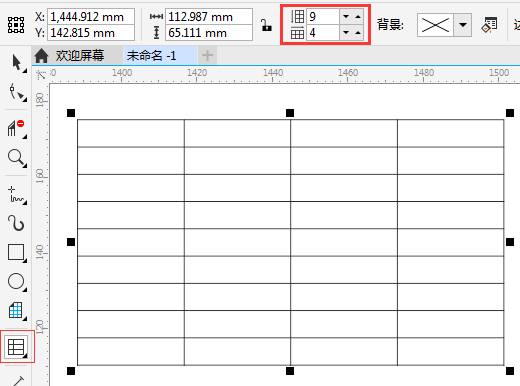Select the Rectangle tool

(16, 252)
